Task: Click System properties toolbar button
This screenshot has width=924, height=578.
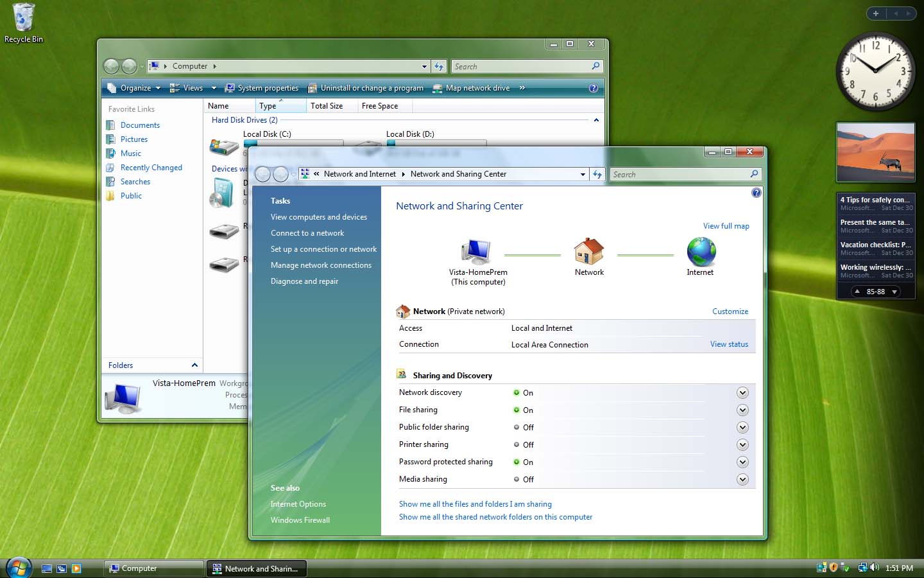Action: click(x=262, y=88)
